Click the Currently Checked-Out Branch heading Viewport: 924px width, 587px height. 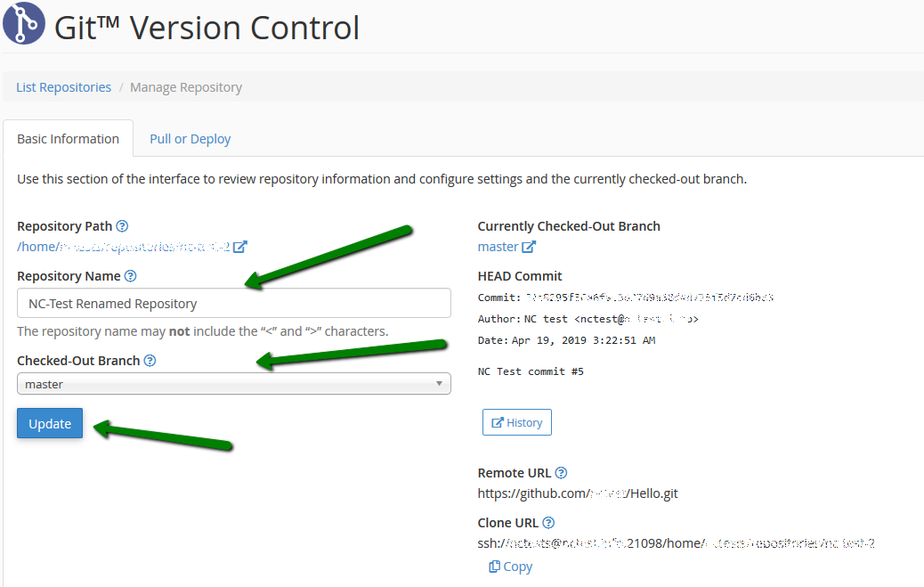(x=569, y=226)
